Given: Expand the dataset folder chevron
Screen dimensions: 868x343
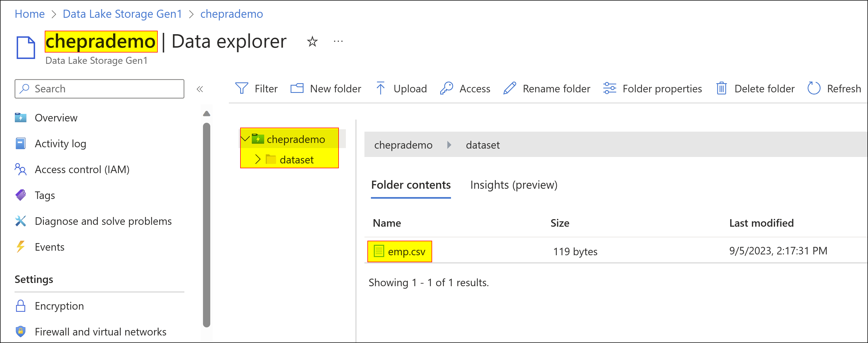Looking at the screenshot, I should click(258, 159).
